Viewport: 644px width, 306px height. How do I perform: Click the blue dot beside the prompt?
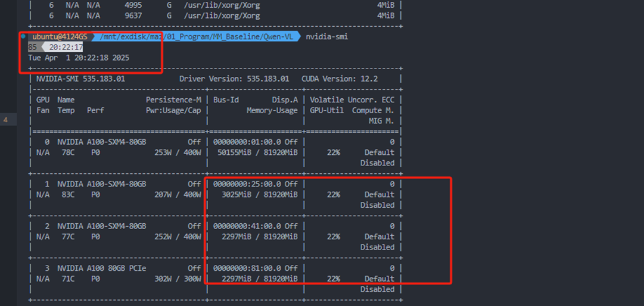[23, 36]
